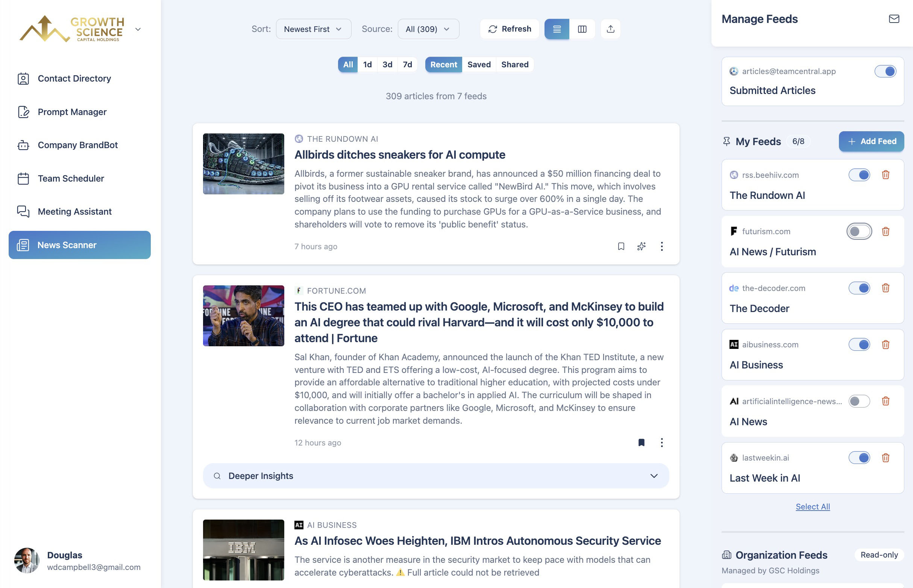Open the Source All (309) dropdown
The image size is (913, 588).
click(x=428, y=29)
